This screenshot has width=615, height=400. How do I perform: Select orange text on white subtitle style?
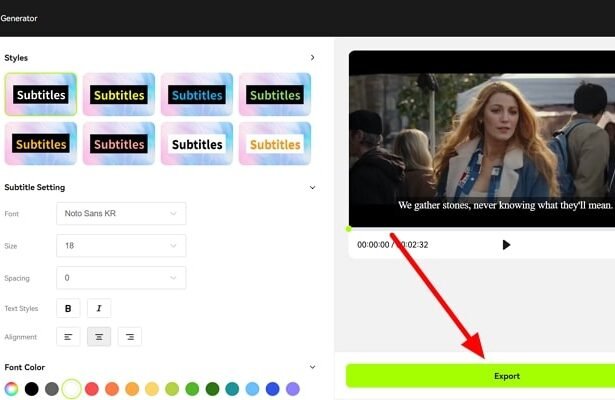pos(275,144)
